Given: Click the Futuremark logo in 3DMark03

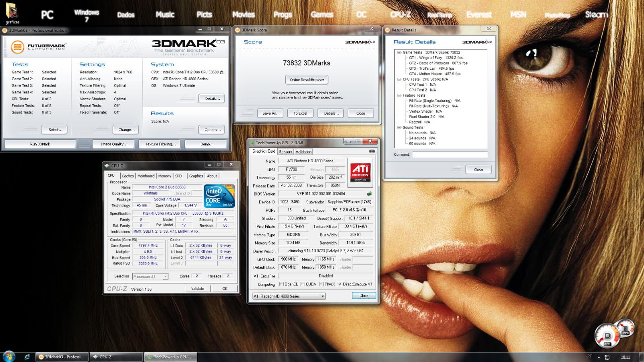Looking at the screenshot, I should [38, 47].
